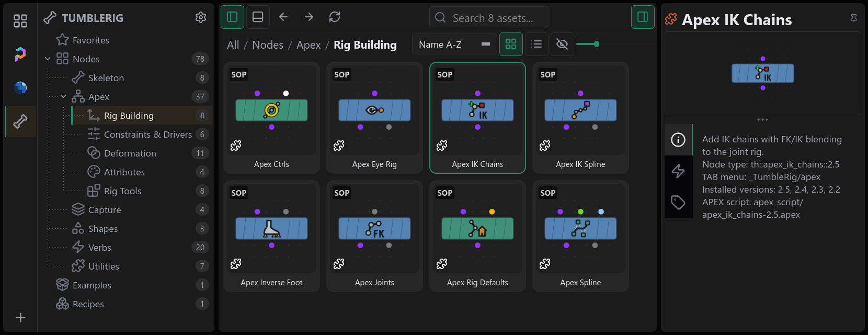
Task: Click the Apex IK Chains preview image
Action: (763, 73)
